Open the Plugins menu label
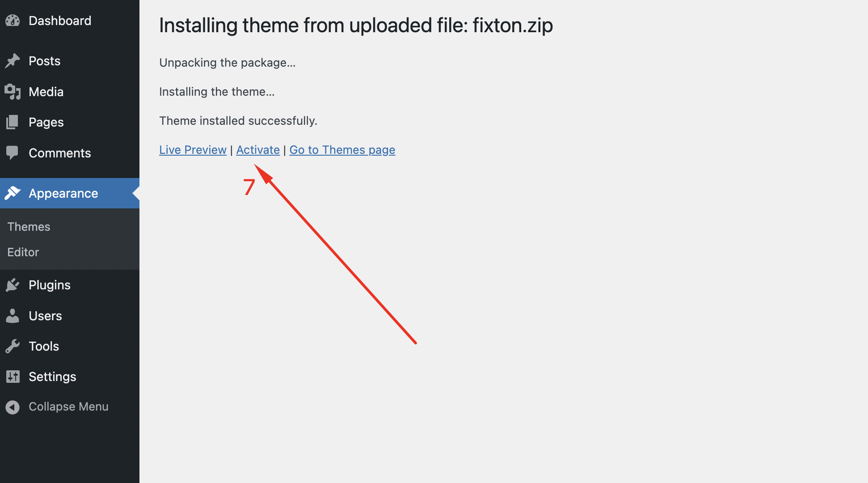The width and height of the screenshot is (868, 483). (x=50, y=285)
